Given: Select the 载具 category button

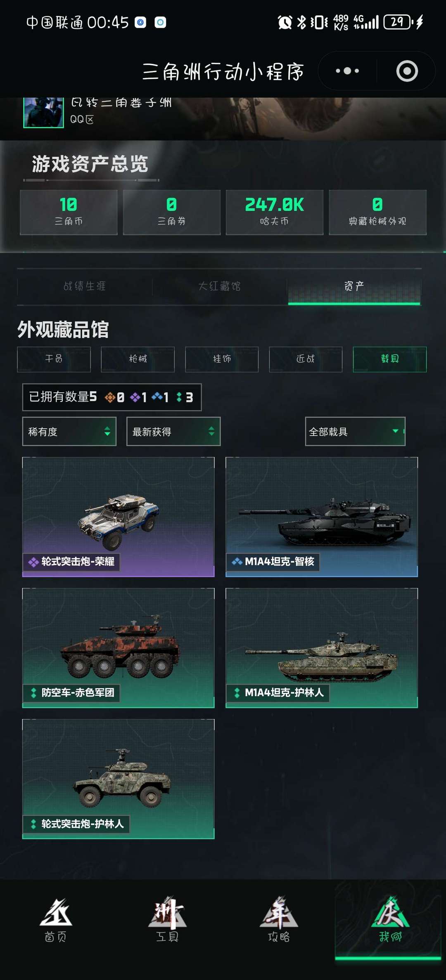Looking at the screenshot, I should [390, 359].
